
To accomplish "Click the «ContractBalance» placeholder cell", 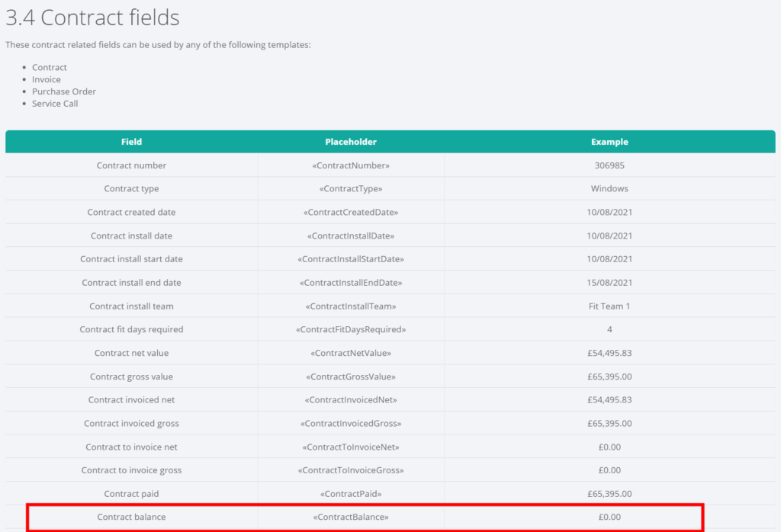I will tap(351, 517).
